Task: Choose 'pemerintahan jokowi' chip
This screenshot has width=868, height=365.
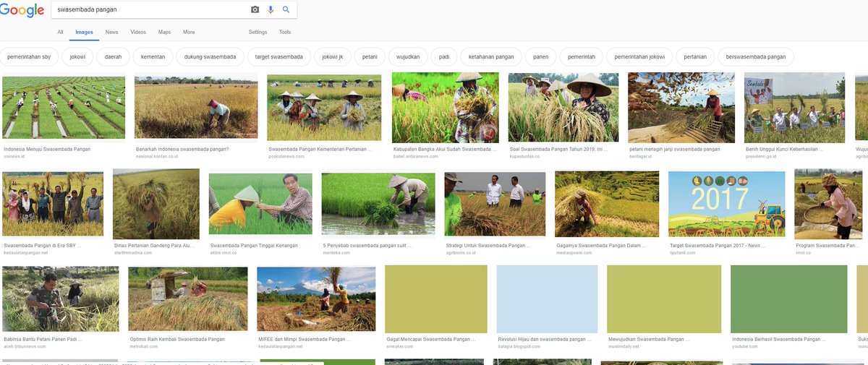Action: 639,56
